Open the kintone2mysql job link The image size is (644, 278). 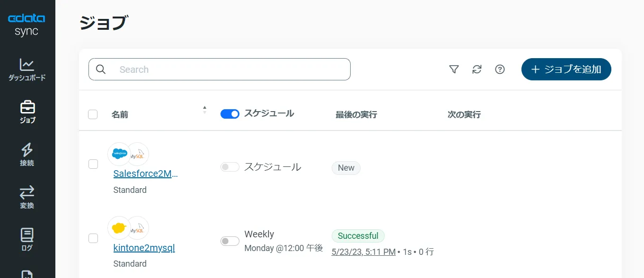[x=144, y=248]
